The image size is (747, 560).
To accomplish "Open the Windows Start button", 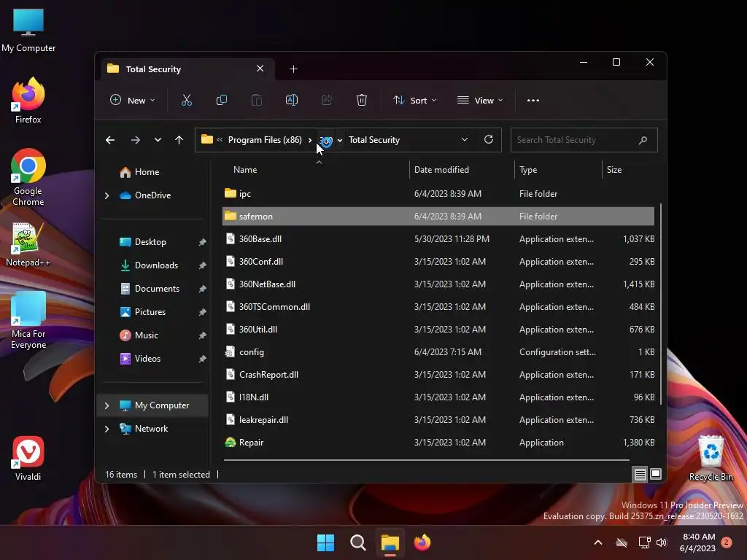I will (326, 542).
